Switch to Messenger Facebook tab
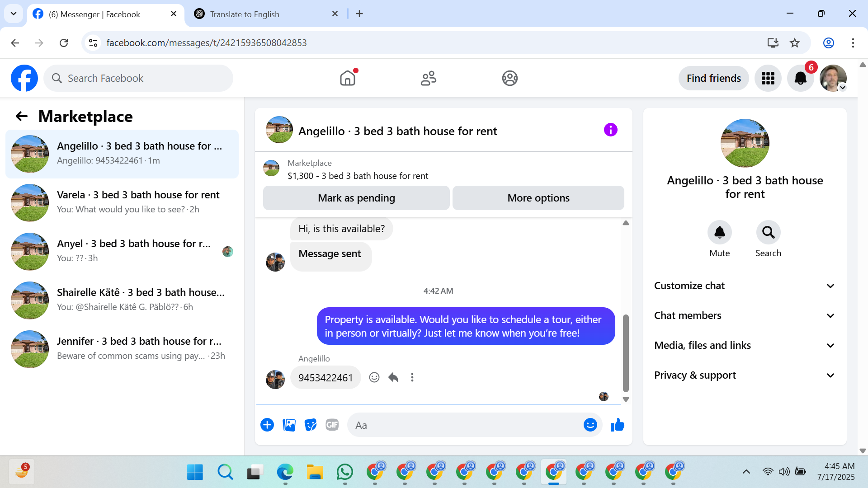The height and width of the screenshot is (488, 868). coord(106,14)
